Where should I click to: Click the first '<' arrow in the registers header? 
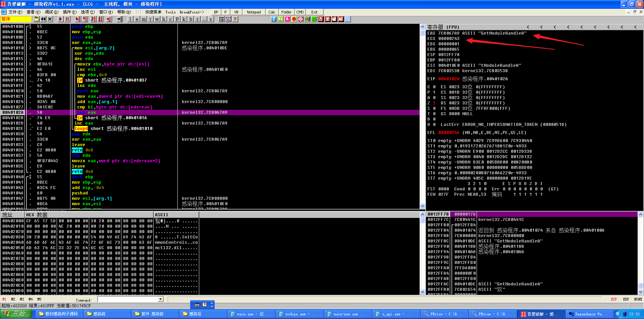click(528, 27)
